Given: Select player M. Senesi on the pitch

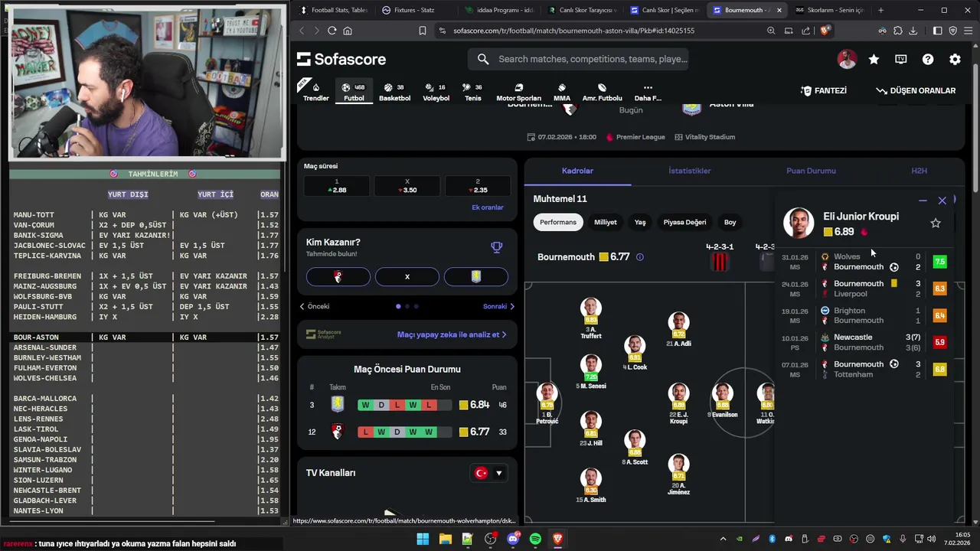Looking at the screenshot, I should point(590,372).
